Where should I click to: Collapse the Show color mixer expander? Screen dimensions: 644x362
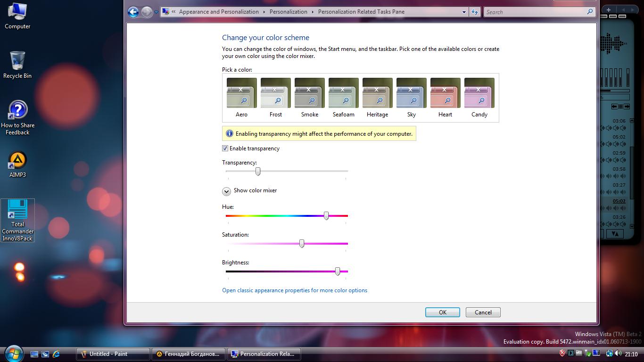click(226, 191)
